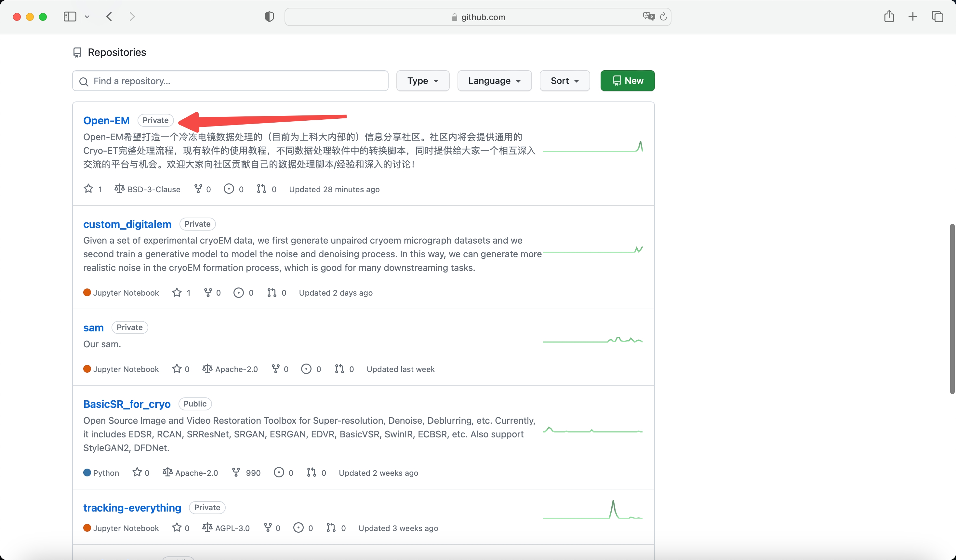Click the star icon of Open-EM
956x560 pixels.
pyautogui.click(x=88, y=189)
